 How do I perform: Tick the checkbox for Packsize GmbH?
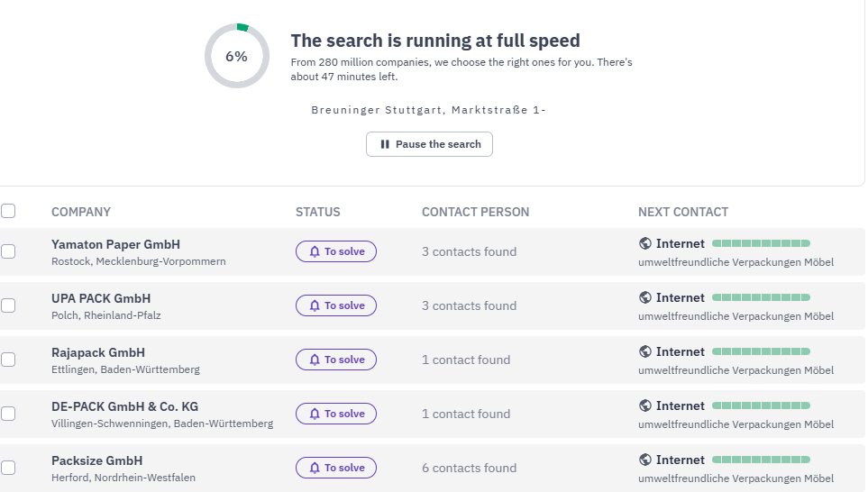[x=8, y=468]
